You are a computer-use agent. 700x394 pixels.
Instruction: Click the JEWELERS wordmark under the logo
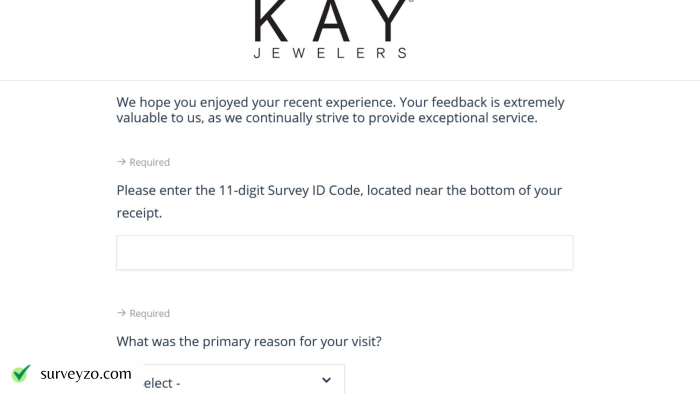330,53
